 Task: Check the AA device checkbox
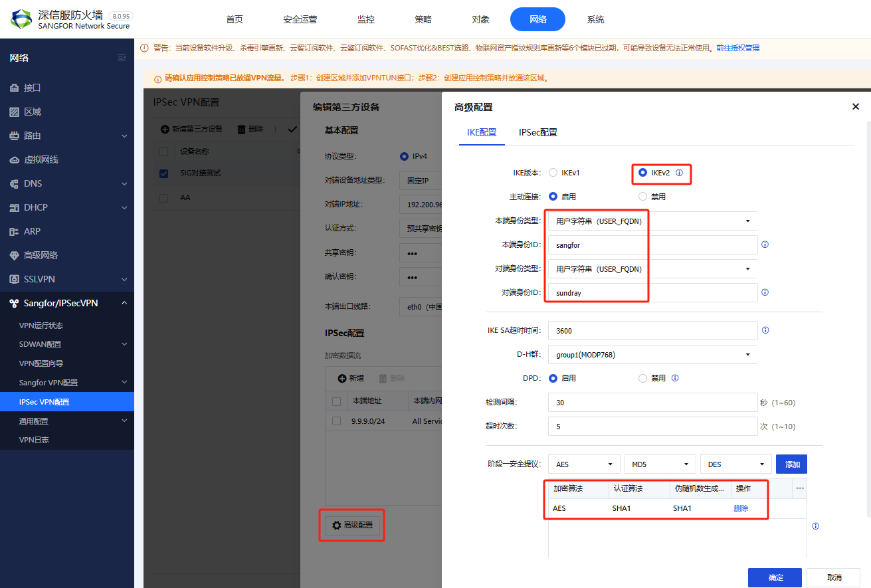pyautogui.click(x=164, y=198)
